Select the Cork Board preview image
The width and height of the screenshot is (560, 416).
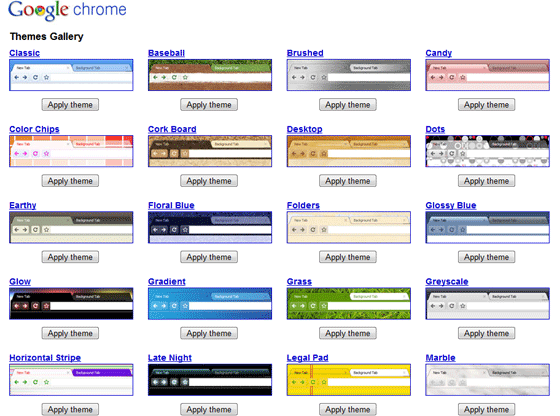tap(210, 151)
